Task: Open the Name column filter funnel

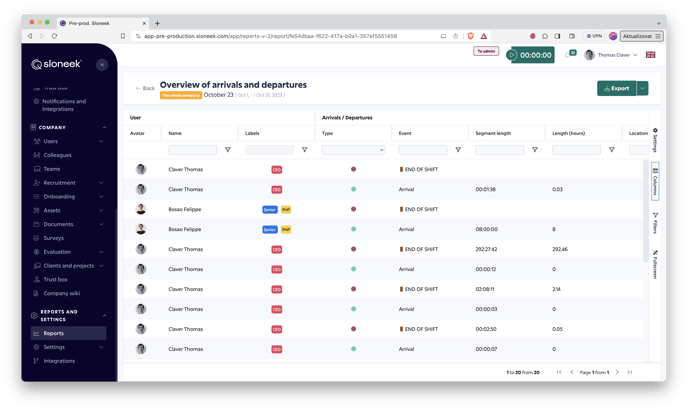Action: (228, 150)
